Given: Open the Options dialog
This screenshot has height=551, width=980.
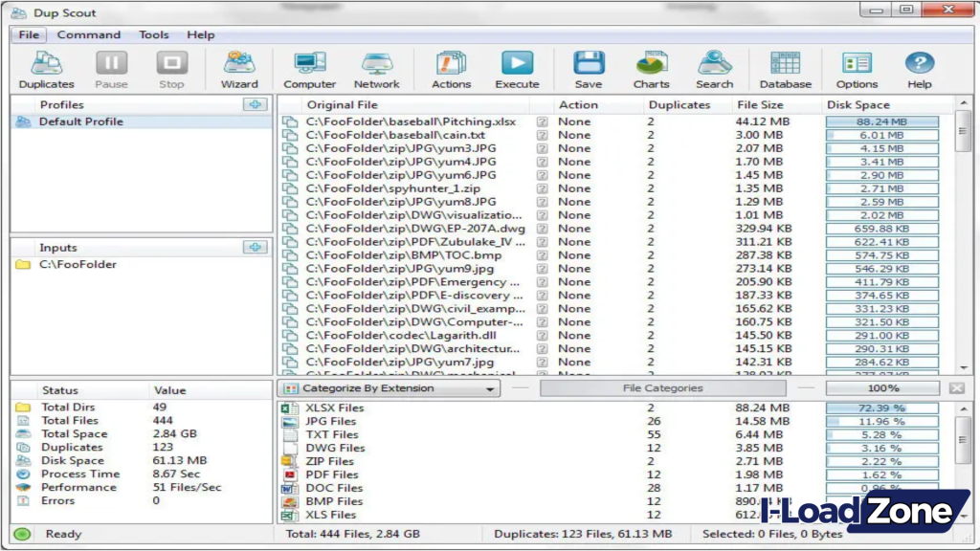Looking at the screenshot, I should tap(857, 69).
